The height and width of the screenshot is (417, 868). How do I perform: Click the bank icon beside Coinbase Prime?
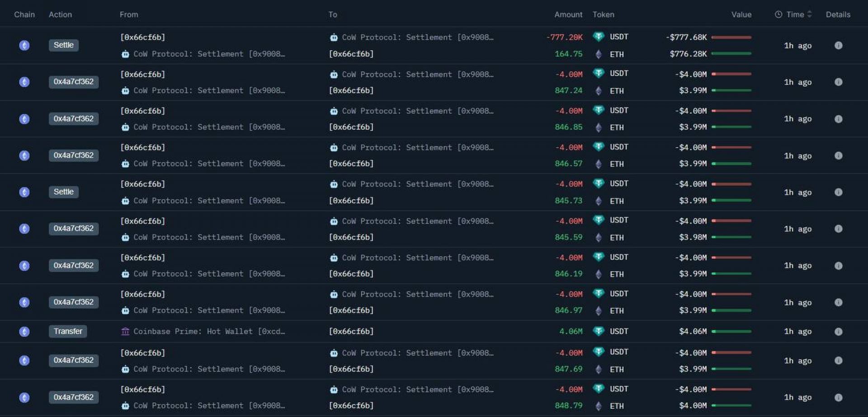(x=125, y=332)
